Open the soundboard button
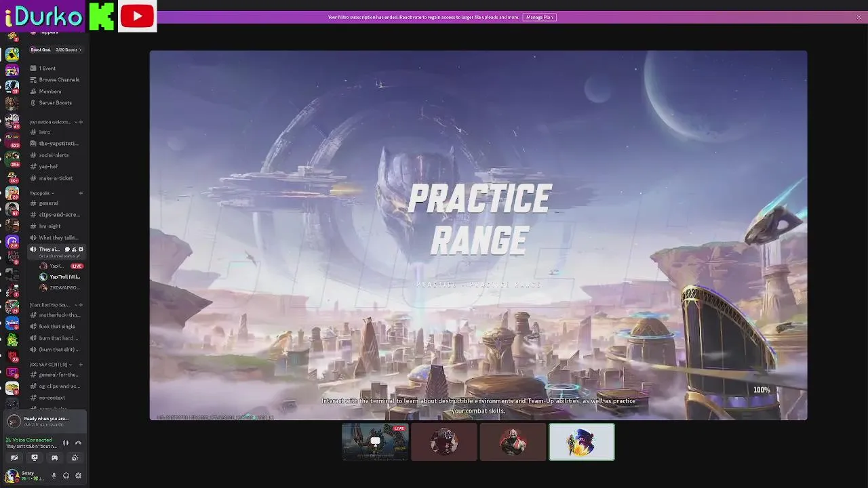 [75, 457]
